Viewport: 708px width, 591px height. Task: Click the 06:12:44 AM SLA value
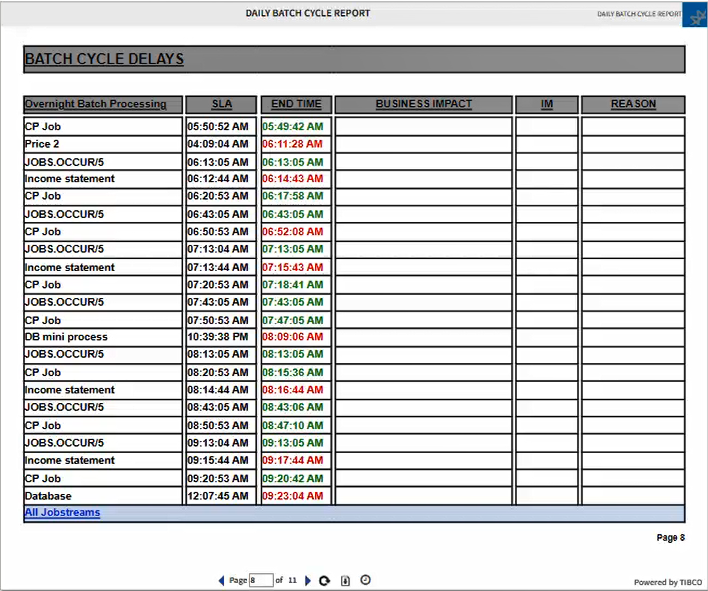coord(218,179)
